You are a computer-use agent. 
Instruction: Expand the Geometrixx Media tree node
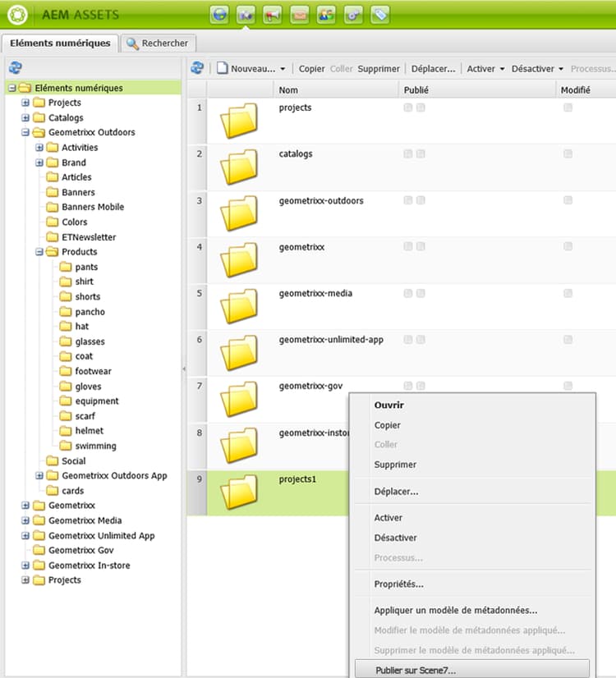pyautogui.click(x=25, y=520)
